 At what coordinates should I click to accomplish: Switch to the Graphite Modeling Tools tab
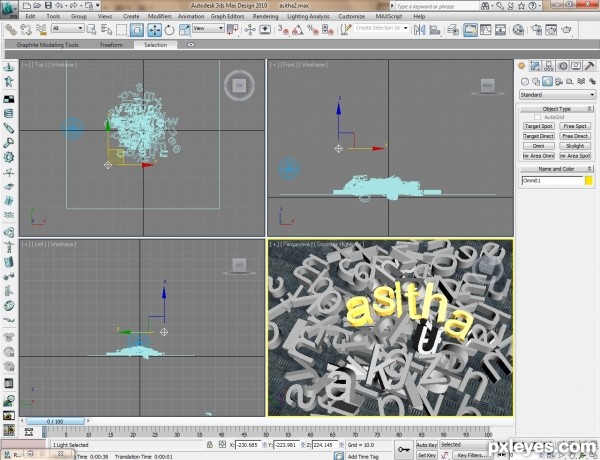pos(47,45)
